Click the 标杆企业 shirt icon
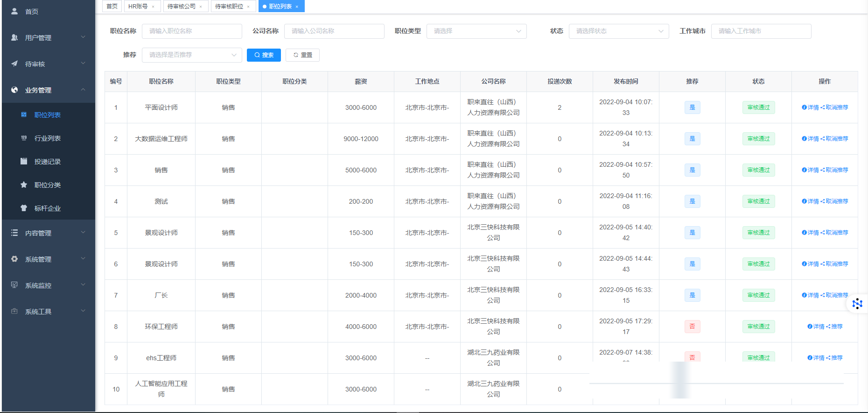The image size is (868, 413). point(24,208)
